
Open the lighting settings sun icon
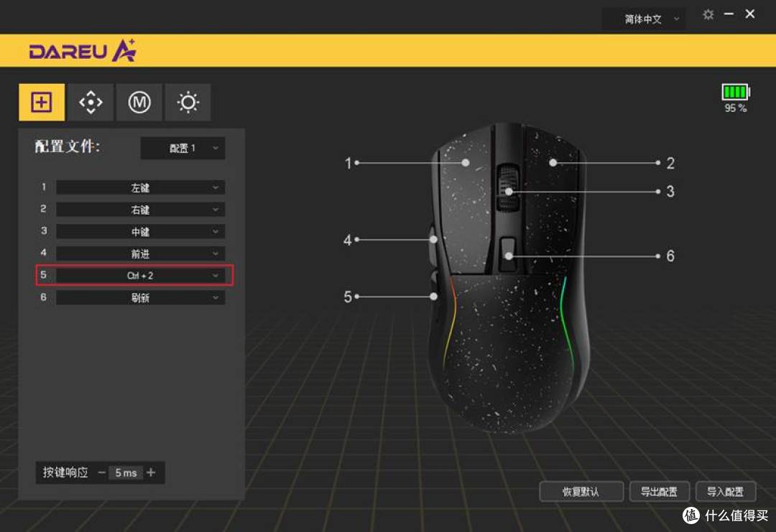[188, 103]
